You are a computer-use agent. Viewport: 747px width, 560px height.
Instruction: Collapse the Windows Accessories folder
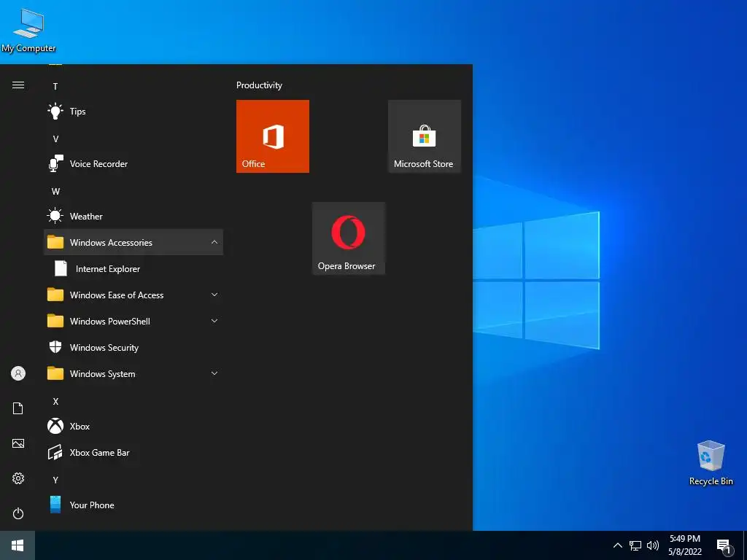(x=133, y=242)
